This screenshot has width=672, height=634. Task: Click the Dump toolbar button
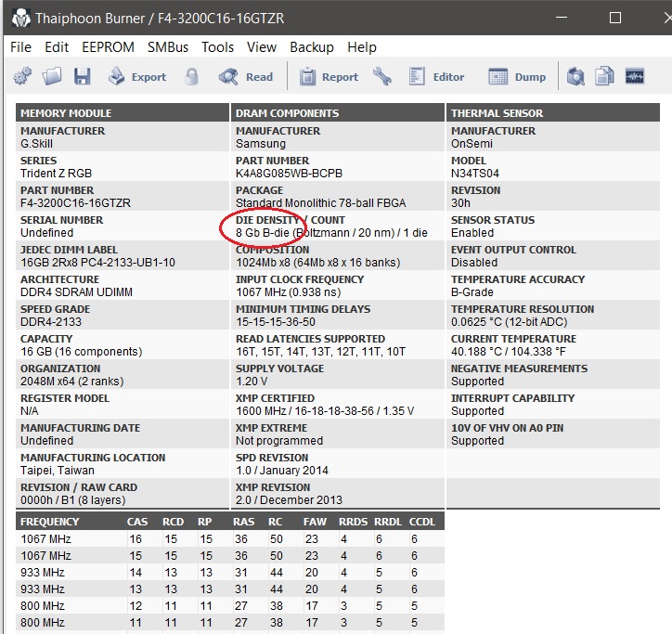(x=517, y=77)
